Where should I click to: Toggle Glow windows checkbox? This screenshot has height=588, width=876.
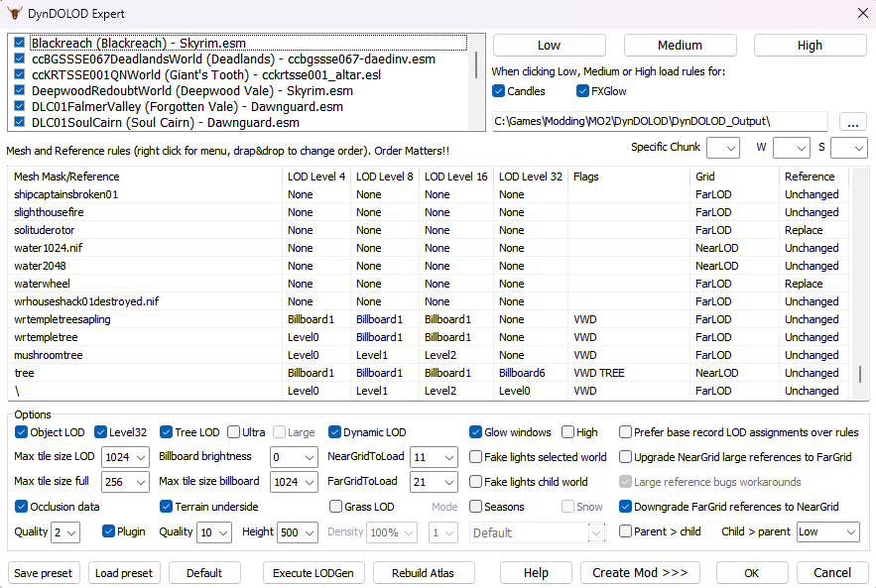[475, 432]
